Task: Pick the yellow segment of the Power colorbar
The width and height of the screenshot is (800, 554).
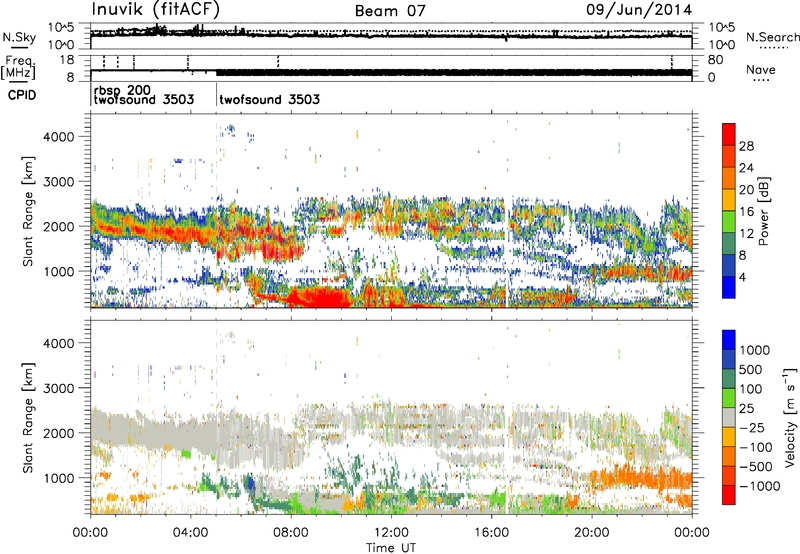Action: (x=729, y=199)
